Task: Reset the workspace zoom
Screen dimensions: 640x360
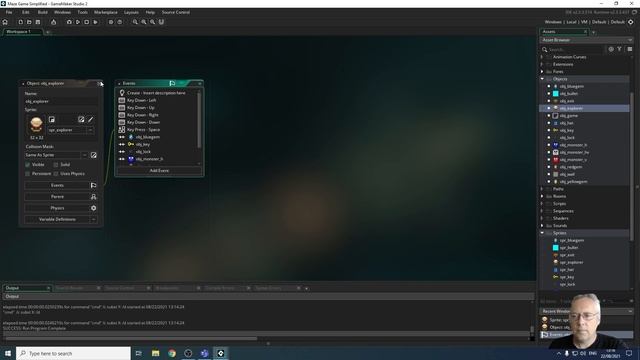Action: pos(144,22)
